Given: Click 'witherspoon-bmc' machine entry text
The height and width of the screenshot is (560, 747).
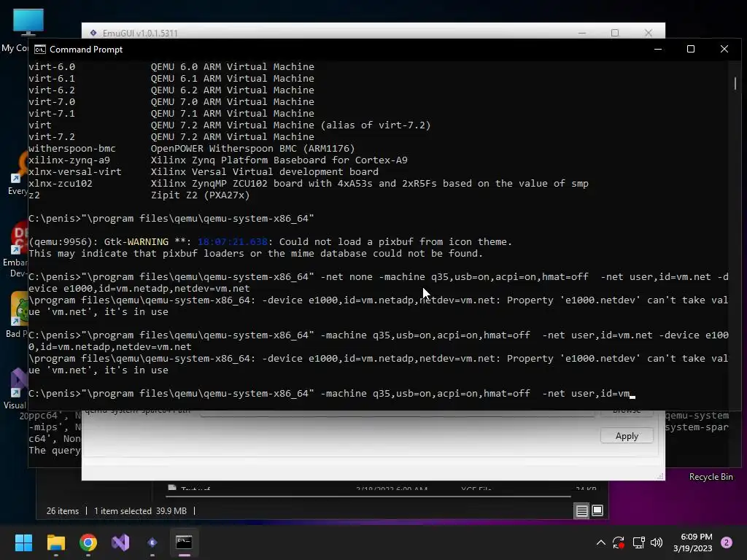Looking at the screenshot, I should point(72,149).
